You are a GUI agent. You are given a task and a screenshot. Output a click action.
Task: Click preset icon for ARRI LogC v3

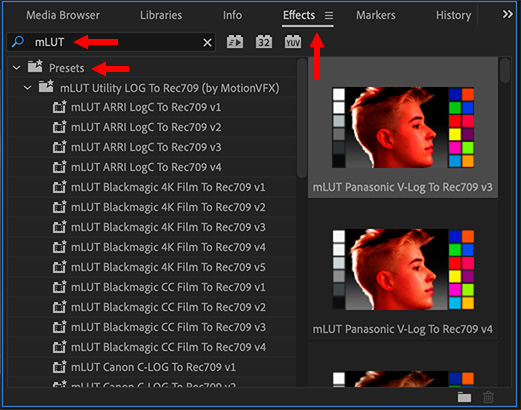click(60, 147)
